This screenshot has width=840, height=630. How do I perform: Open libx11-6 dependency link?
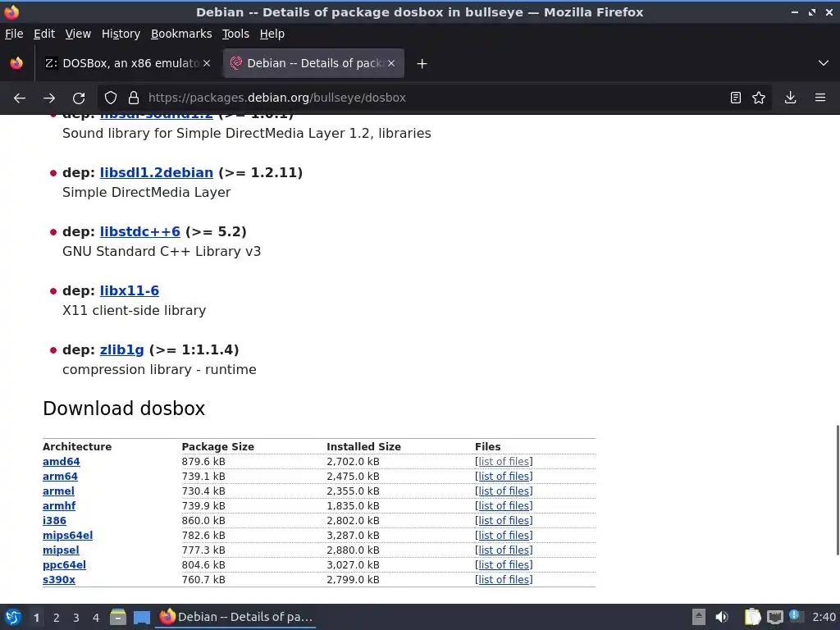(129, 290)
